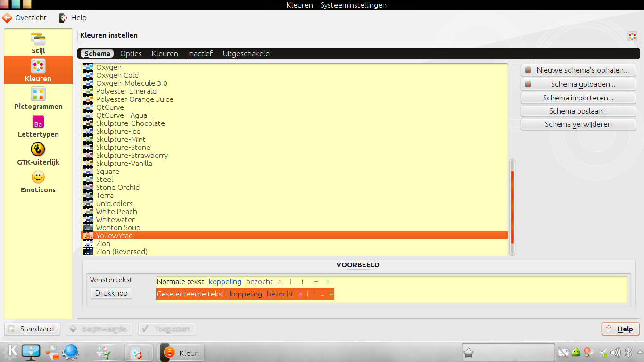
Task: Click Schema verwijderen button
Action: coord(578,124)
